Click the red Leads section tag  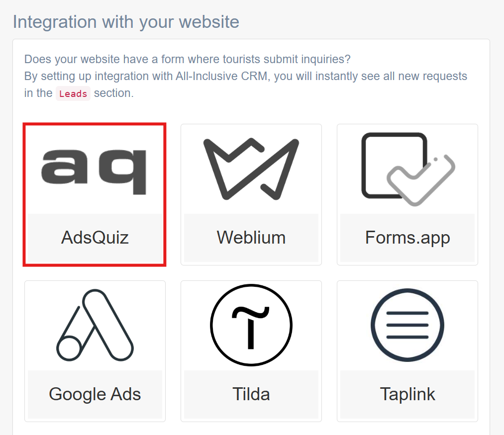click(x=73, y=93)
